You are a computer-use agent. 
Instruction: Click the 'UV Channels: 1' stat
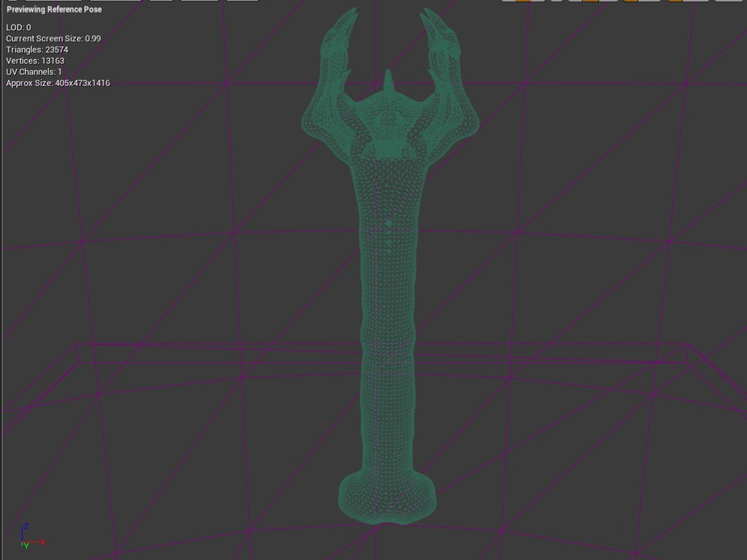tap(34, 72)
